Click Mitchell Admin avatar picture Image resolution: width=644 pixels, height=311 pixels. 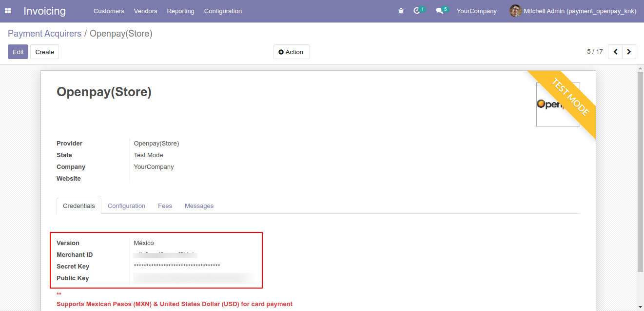click(x=515, y=11)
